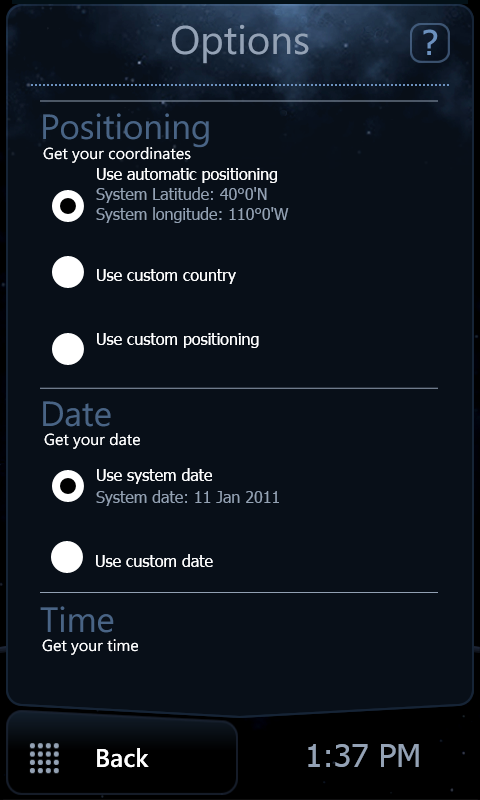Open the help question mark icon

click(430, 43)
